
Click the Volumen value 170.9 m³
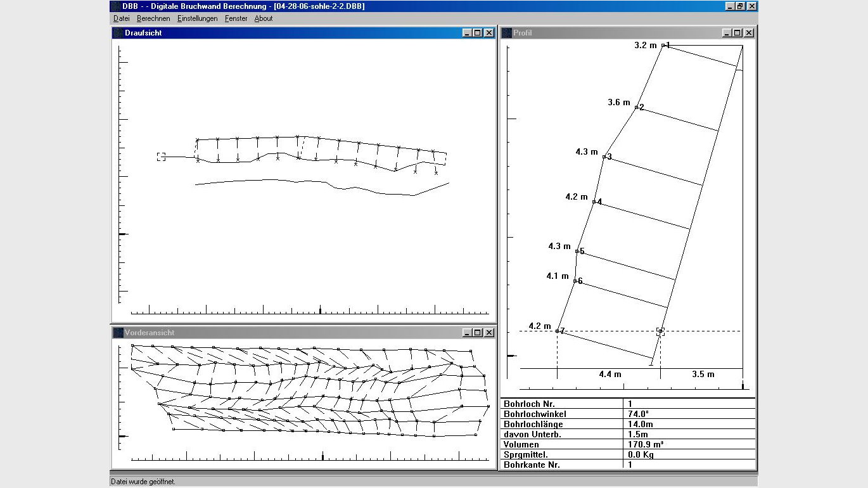point(645,444)
